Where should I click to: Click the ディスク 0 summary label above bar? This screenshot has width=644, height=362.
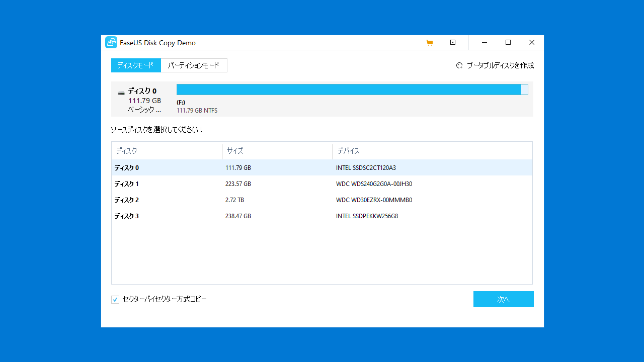pos(142,91)
